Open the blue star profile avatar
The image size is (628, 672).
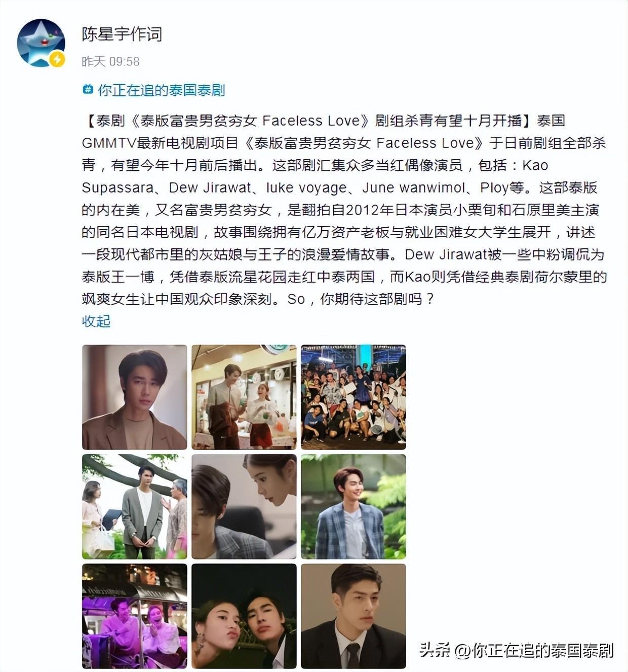41,43
